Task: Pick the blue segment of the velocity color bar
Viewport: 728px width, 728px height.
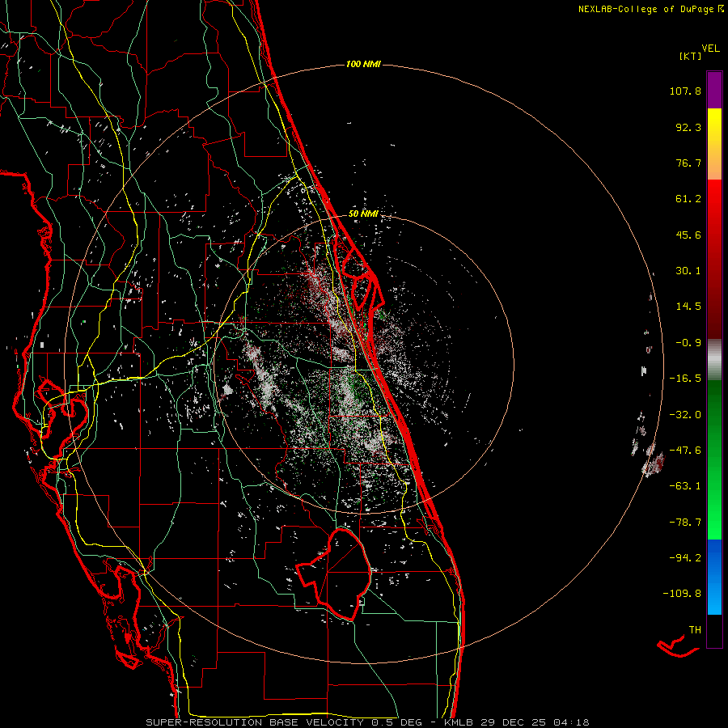Action: [x=714, y=577]
